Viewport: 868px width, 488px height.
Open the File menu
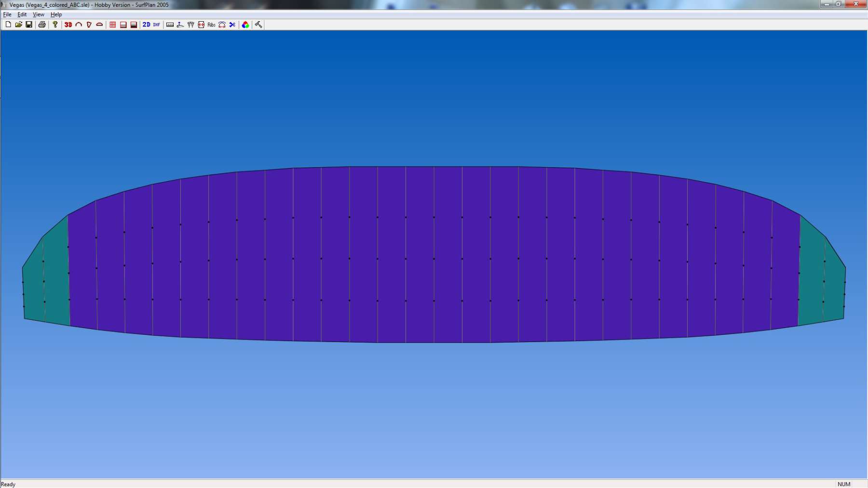point(7,14)
